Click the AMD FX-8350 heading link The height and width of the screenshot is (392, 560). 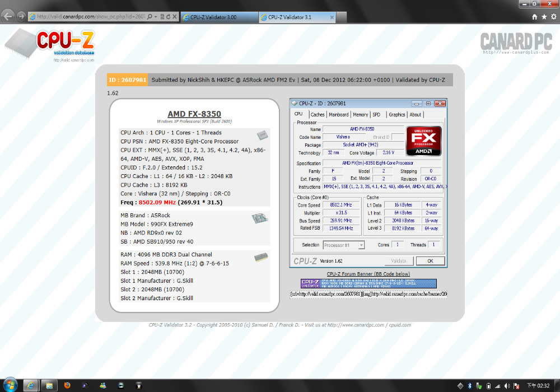pos(194,114)
